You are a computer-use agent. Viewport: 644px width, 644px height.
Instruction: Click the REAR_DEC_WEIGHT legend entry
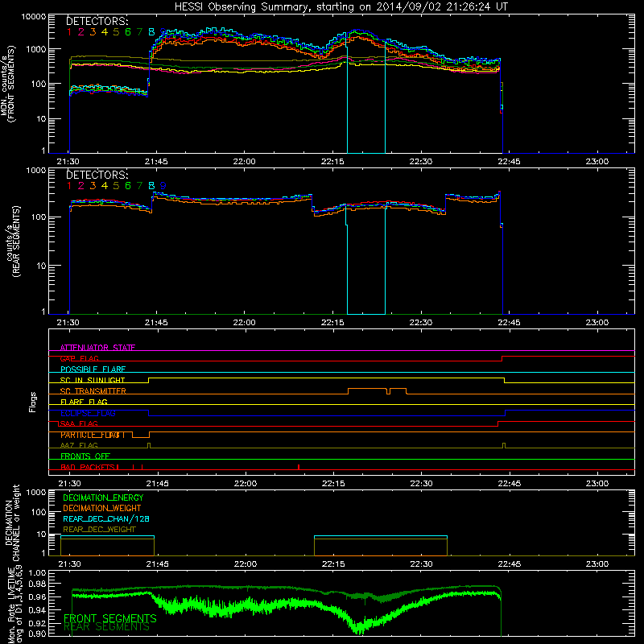tap(99, 530)
